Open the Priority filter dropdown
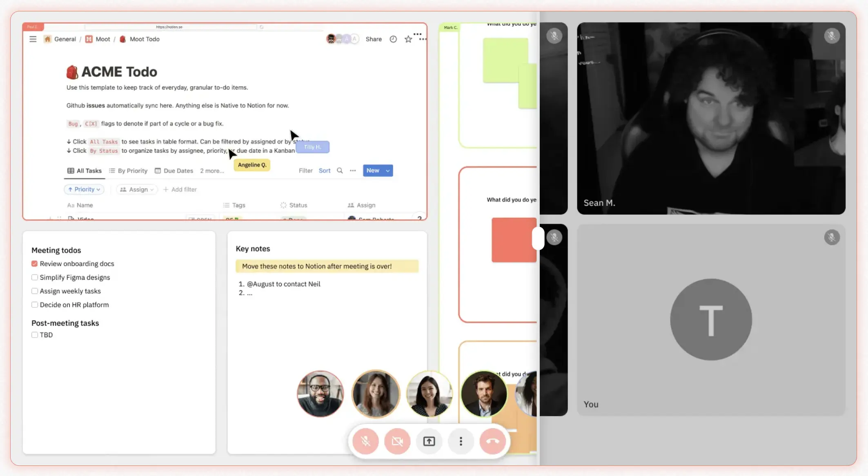The height and width of the screenshot is (476, 868). point(83,189)
